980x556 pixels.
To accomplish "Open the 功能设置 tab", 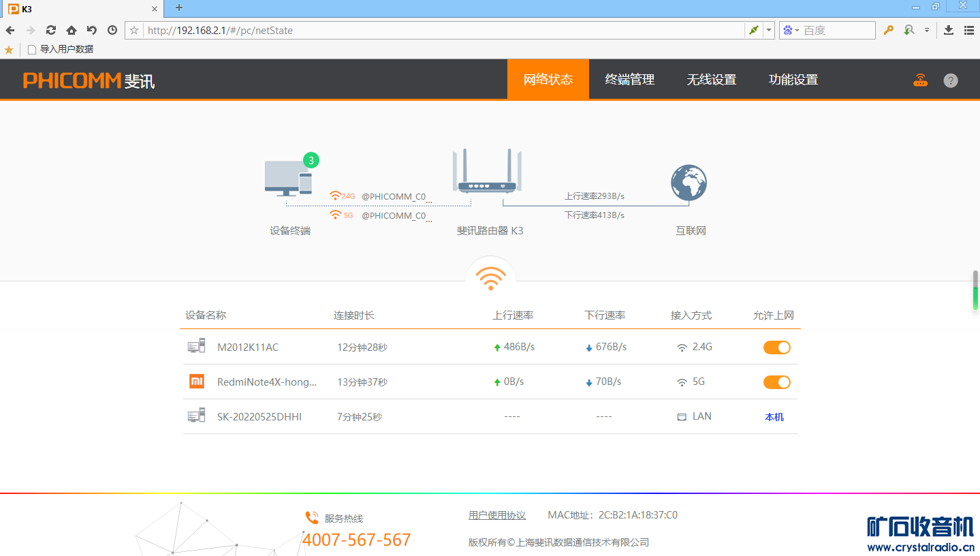I will click(x=793, y=80).
